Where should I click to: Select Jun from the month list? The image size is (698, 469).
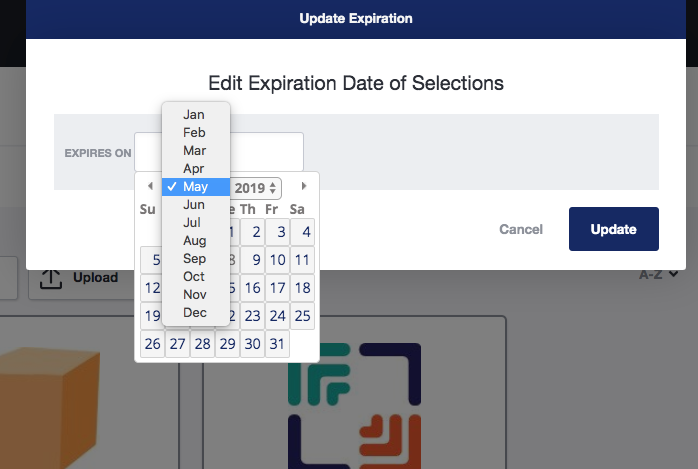196,204
